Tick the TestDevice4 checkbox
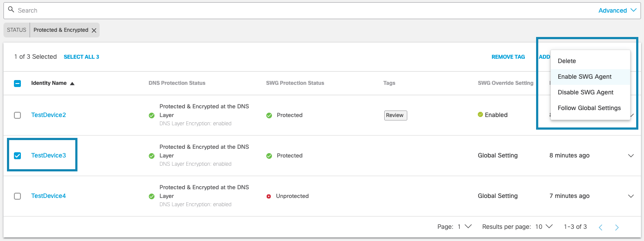The width and height of the screenshot is (644, 241). point(17,196)
